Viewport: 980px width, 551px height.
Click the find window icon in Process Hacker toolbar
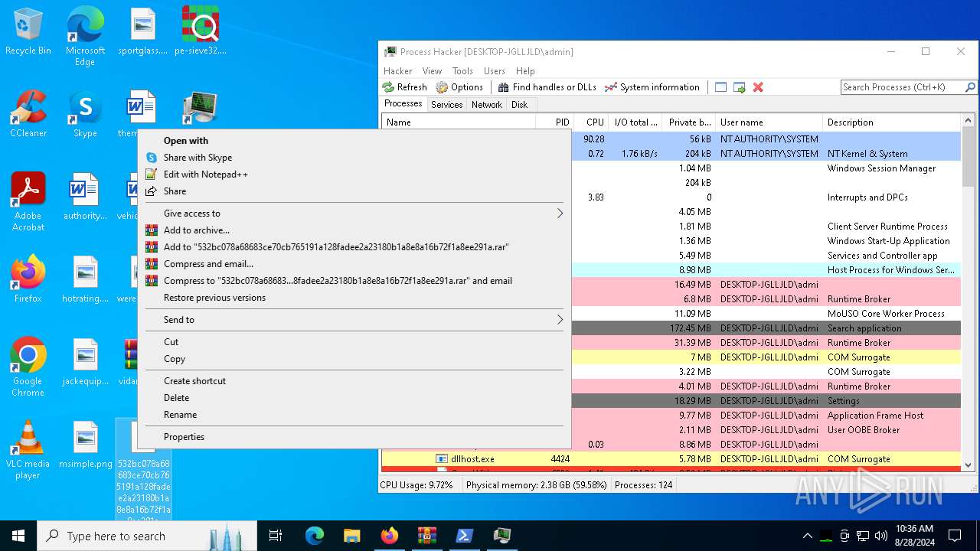pyautogui.click(x=720, y=87)
